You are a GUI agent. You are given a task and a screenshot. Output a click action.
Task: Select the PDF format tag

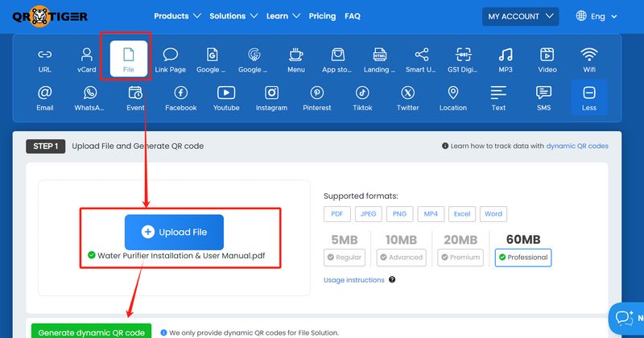point(337,214)
